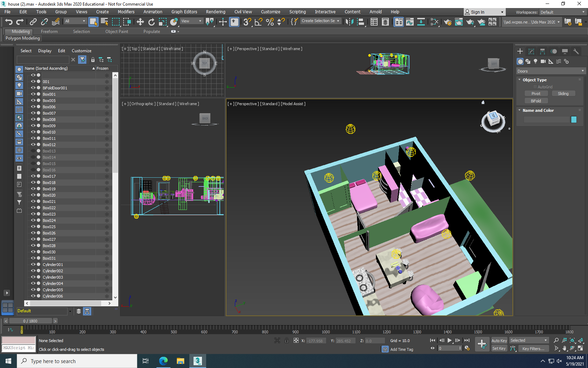
Task: Click the Select by Name icon
Action: click(104, 22)
